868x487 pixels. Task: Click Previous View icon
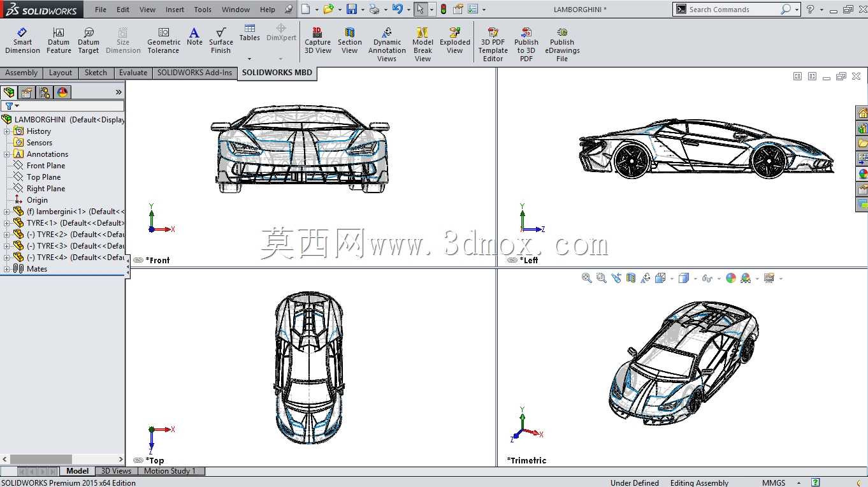point(616,278)
